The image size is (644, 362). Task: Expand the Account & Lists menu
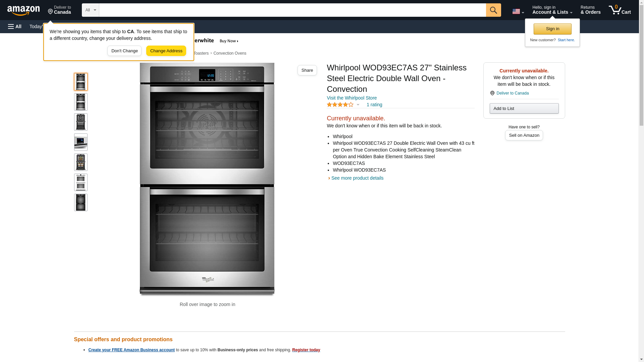pyautogui.click(x=552, y=10)
